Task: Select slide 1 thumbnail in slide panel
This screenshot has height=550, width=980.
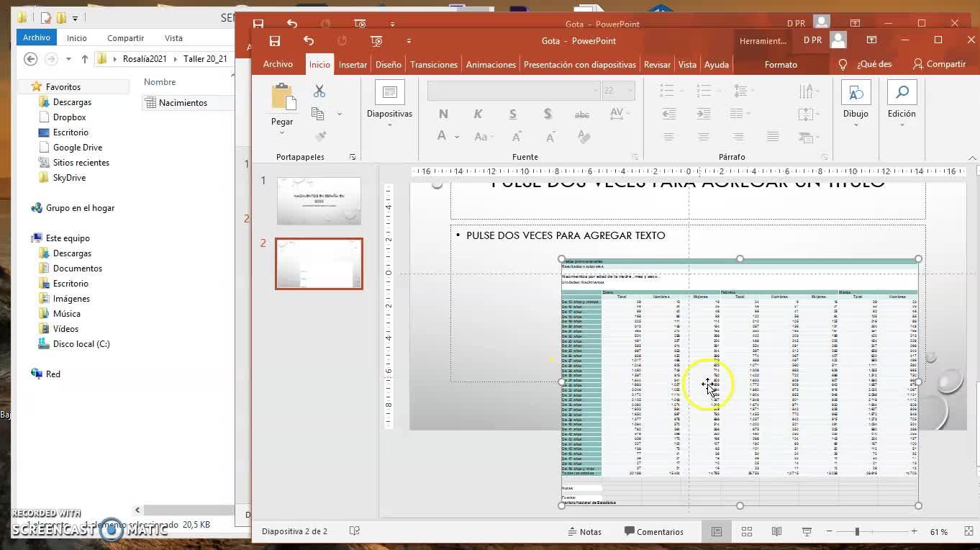Action: pyautogui.click(x=319, y=201)
